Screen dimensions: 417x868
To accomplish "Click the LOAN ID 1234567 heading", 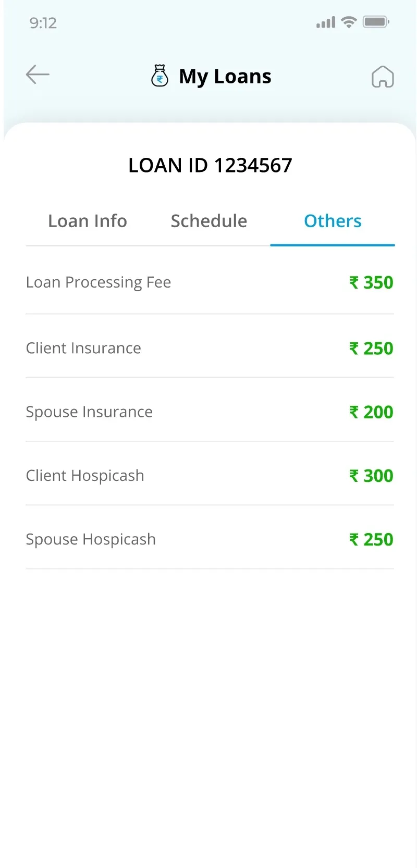I will tap(210, 165).
